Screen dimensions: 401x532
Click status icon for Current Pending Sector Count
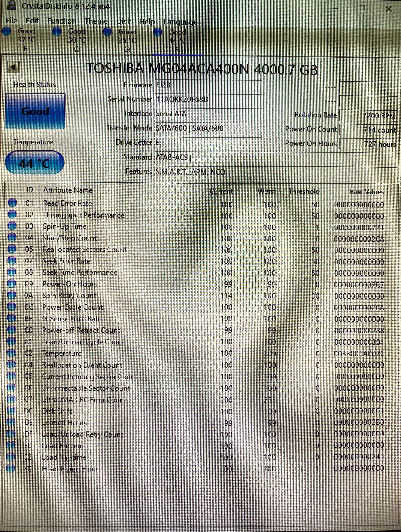coord(11,376)
